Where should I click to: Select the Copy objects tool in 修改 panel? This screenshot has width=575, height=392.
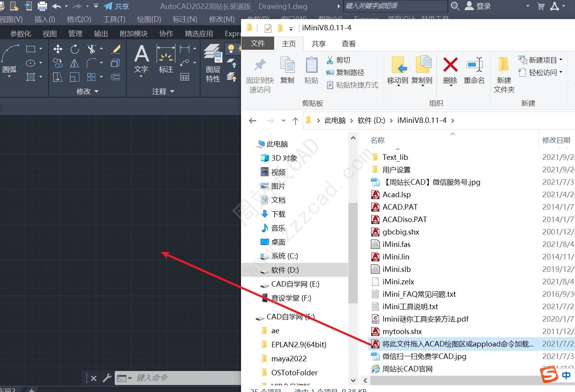coord(58,63)
